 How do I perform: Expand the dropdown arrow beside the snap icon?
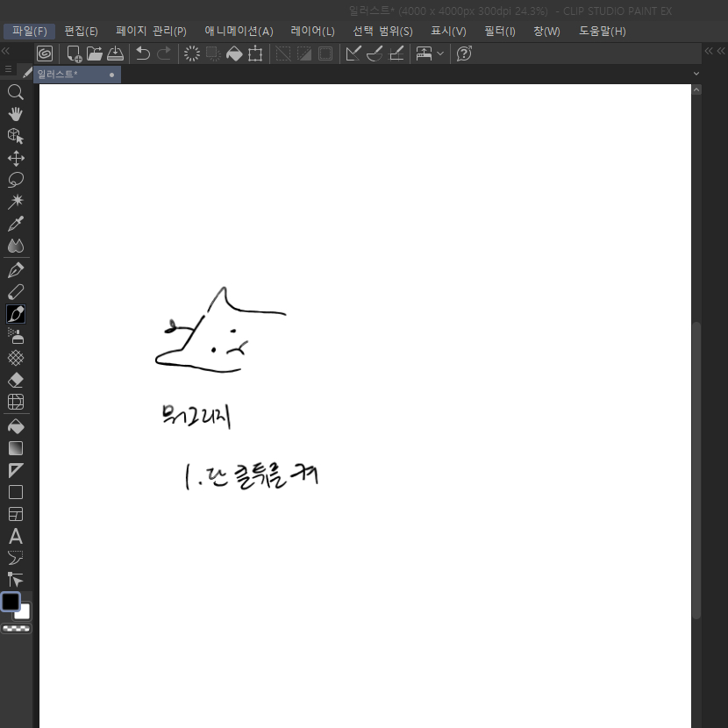coord(440,54)
